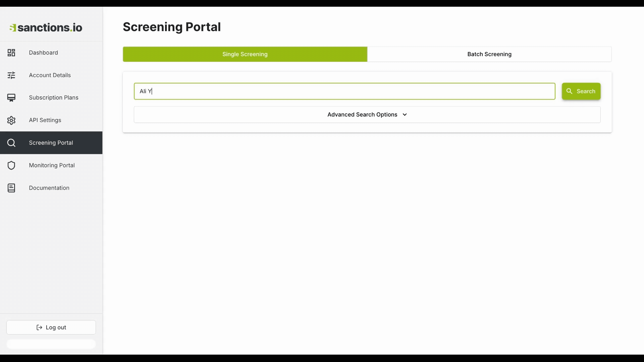Viewport: 644px width, 362px height.
Task: Click the Dashboard grid icon
Action: coord(11,53)
